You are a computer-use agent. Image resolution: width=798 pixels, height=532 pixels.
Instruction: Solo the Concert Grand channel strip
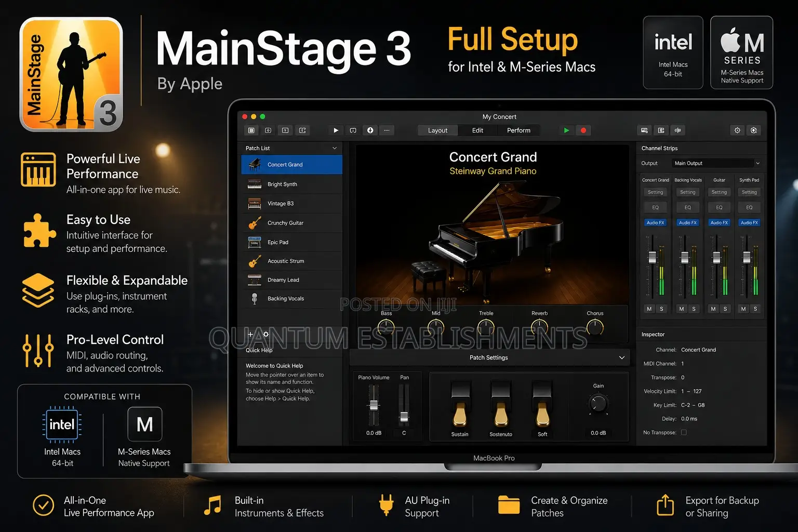(x=661, y=309)
